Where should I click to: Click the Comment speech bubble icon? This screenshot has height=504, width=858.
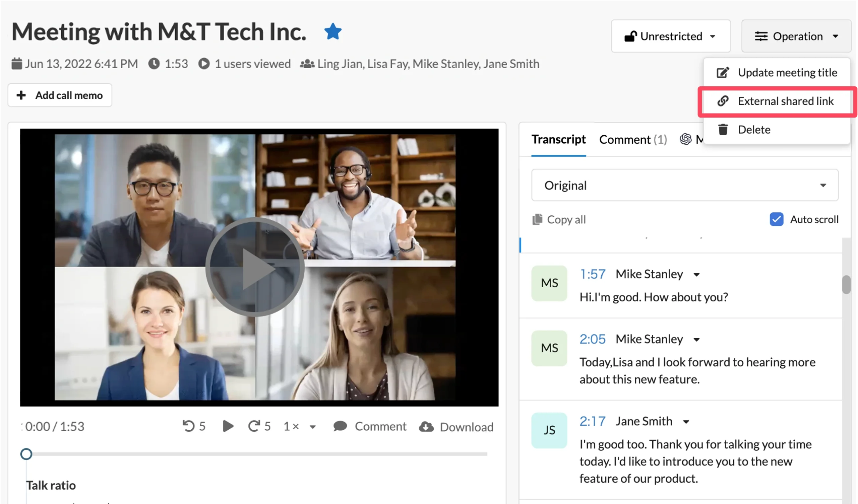click(340, 426)
